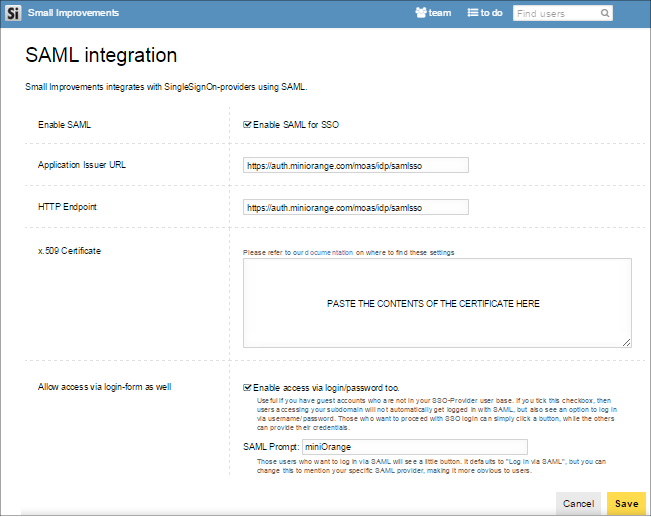Click the SAML Prompt input field

point(415,447)
